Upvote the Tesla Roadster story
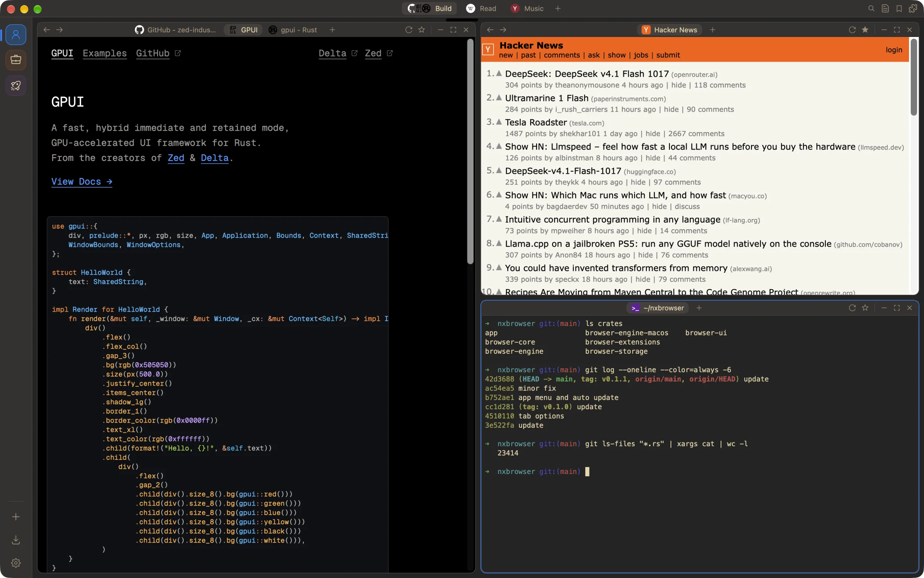The height and width of the screenshot is (578, 924). 499,122
